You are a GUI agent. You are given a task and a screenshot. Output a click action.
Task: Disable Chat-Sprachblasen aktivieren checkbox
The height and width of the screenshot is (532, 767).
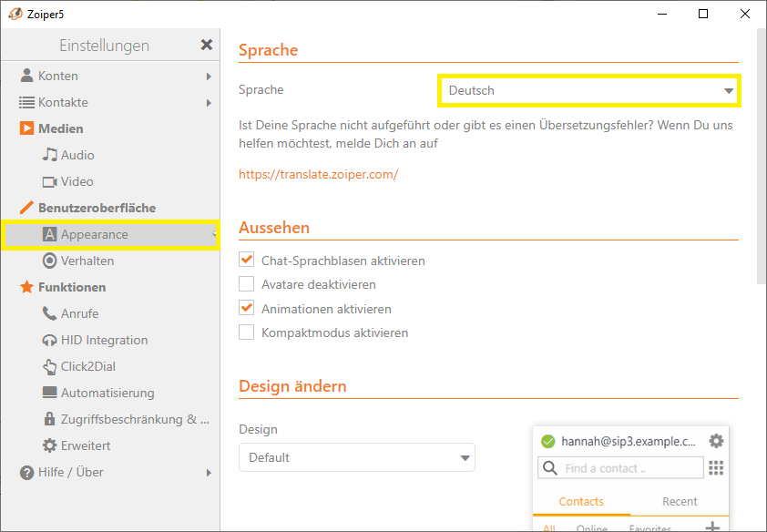coord(247,260)
